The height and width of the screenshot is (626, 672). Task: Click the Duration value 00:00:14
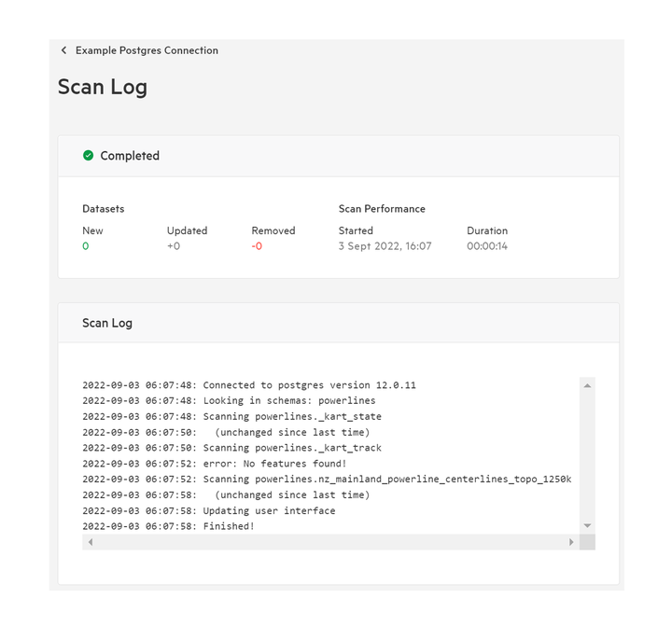pos(487,246)
